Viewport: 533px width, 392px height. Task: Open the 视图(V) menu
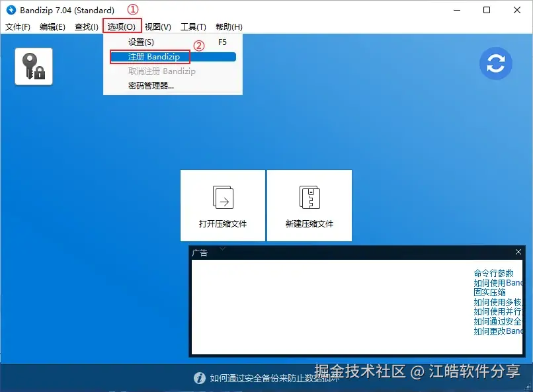[x=157, y=26]
